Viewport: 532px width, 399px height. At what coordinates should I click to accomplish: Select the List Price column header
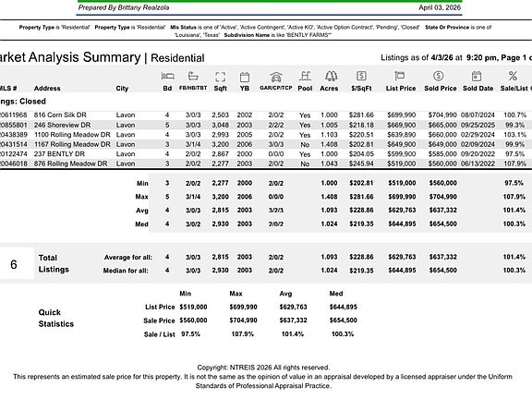coord(401,89)
